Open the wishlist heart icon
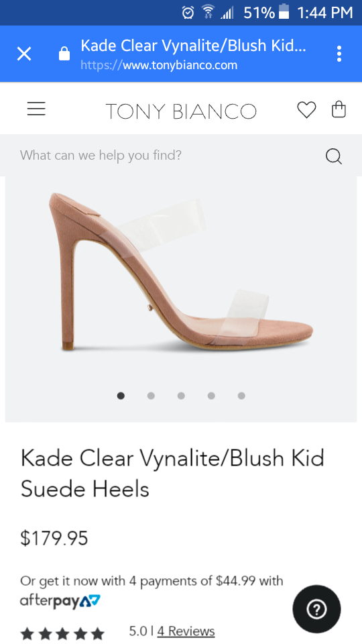Viewport: 362px width, 644px height. click(306, 109)
